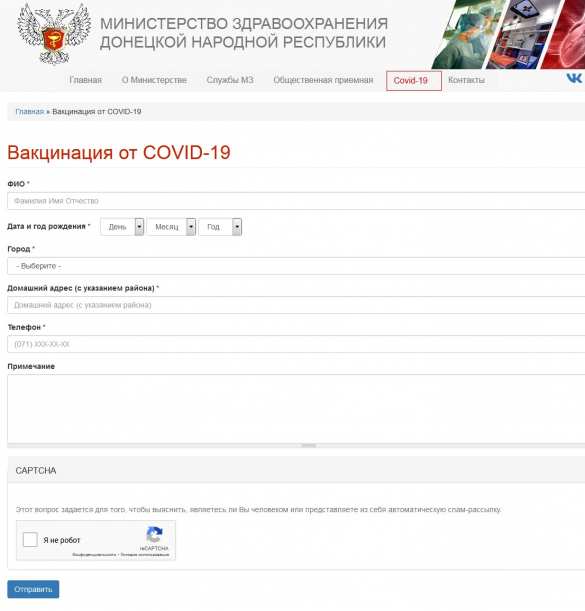The width and height of the screenshot is (585, 611).
Task: Click the textarea resize grip bar
Action: pos(296,445)
